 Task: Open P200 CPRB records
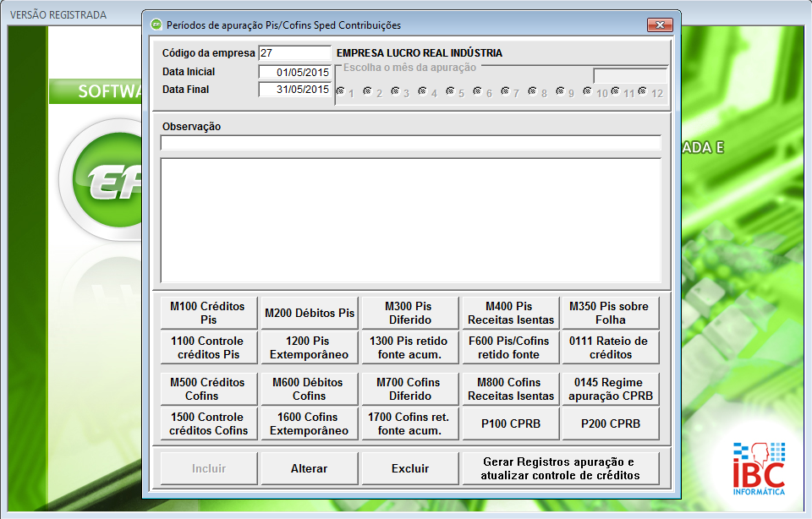[611, 423]
